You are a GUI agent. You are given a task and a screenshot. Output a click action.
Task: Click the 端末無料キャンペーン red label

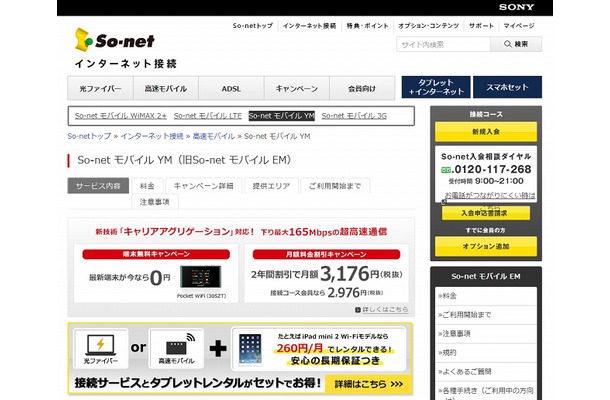pos(156,254)
